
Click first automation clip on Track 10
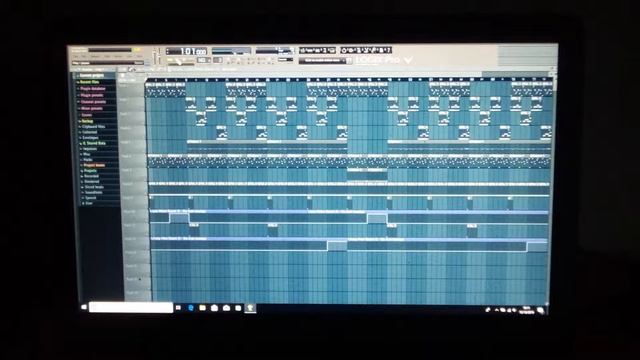229,216
